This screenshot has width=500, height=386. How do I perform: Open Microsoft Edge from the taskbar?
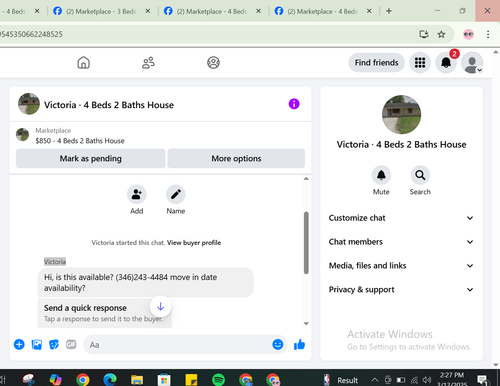click(110, 379)
